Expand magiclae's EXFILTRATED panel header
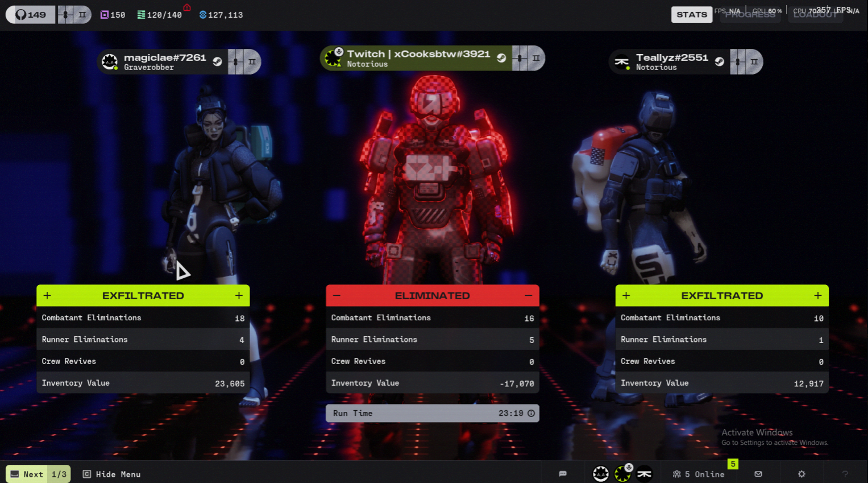 pos(143,296)
